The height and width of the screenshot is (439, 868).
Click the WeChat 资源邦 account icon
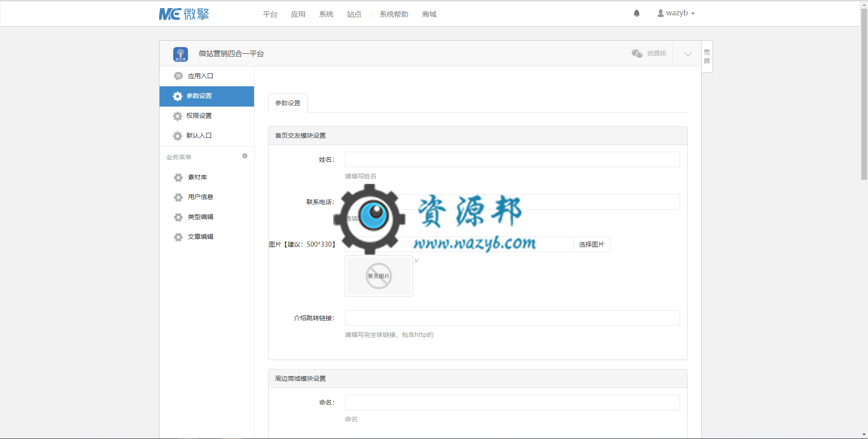coord(637,53)
